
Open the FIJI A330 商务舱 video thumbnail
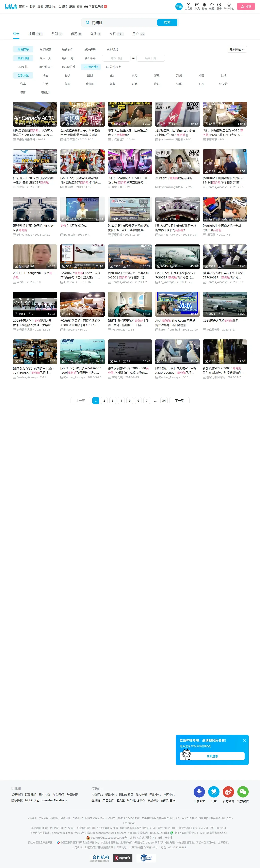click(x=178, y=162)
